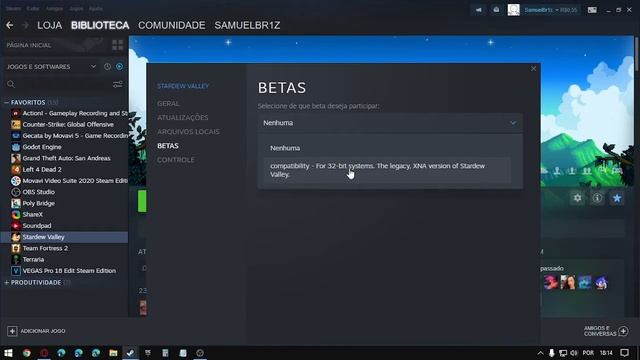Open ATUALIZAÇÕES properties section
This screenshot has width=640, height=360.
[182, 118]
